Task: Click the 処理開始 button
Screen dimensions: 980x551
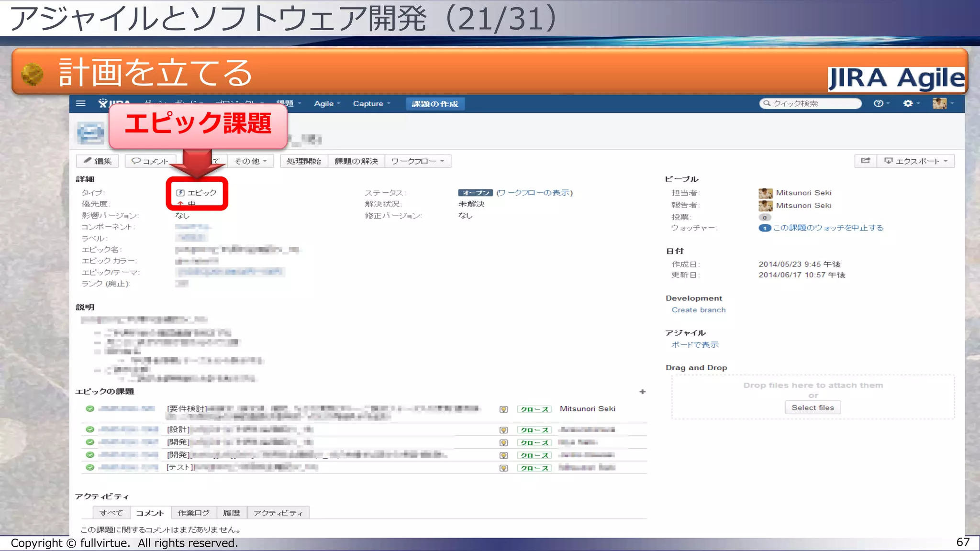Action: pos(304,161)
